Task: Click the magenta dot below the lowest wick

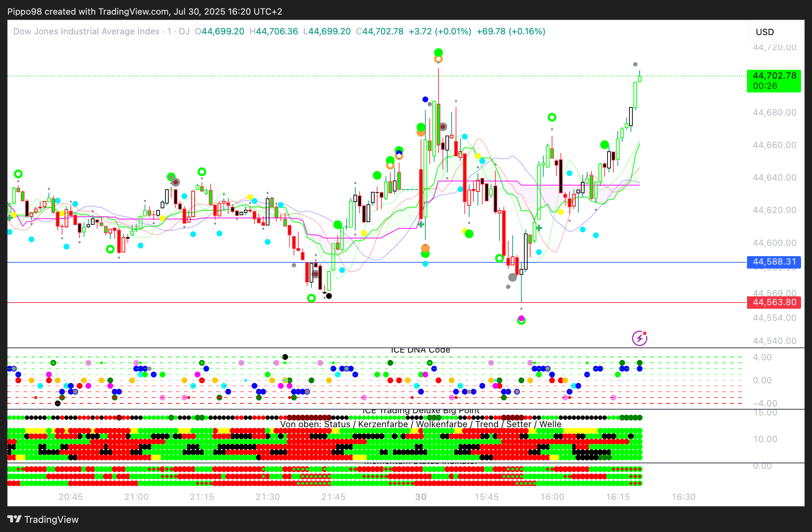Action: (521, 318)
